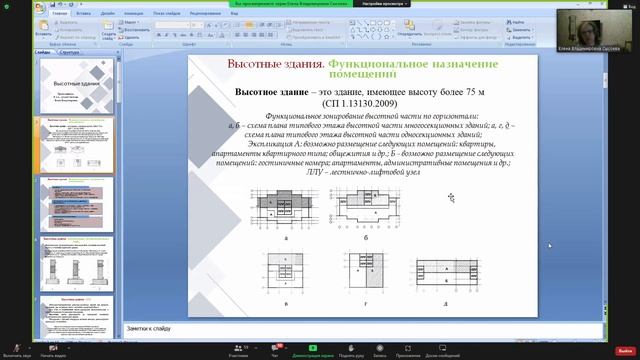Viewport: 640px width, 360px height.
Task: Open the font size combo box
Action: (197, 25)
